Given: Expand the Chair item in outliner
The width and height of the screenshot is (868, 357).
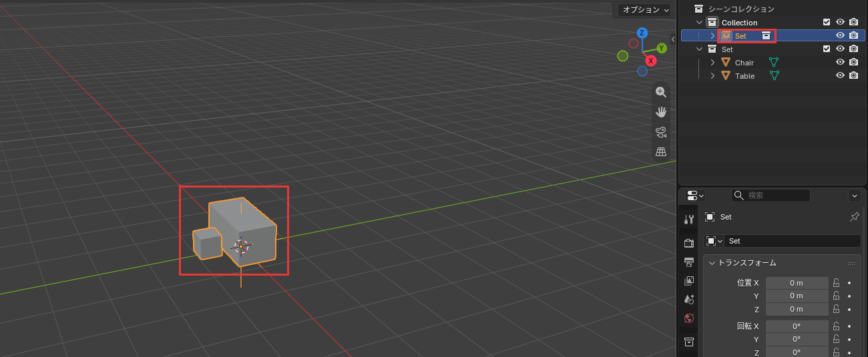Looking at the screenshot, I should tap(712, 62).
